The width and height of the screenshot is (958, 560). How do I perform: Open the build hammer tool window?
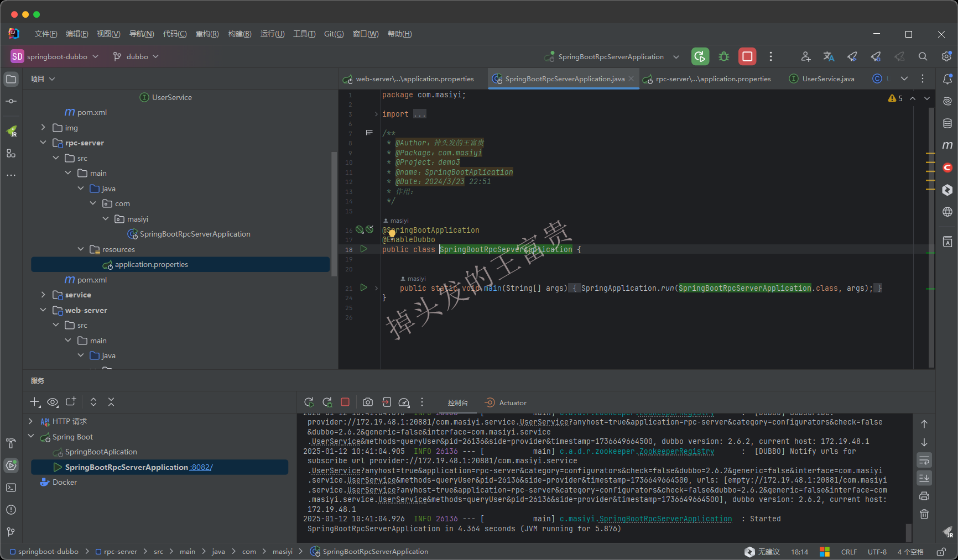11,443
